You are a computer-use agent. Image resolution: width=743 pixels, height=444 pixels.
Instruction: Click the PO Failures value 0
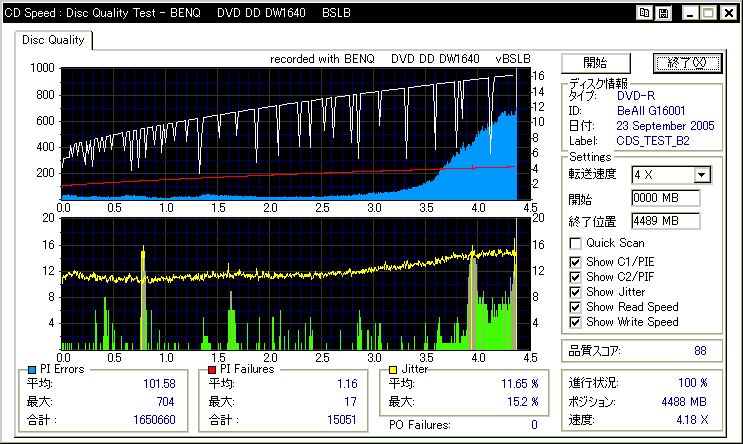tap(534, 425)
